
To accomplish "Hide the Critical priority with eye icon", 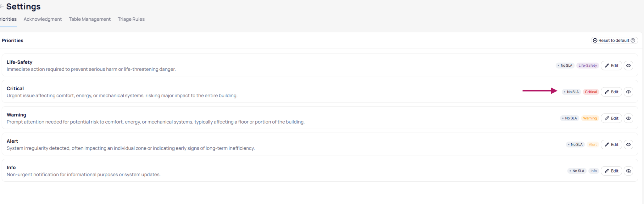I will coord(628,92).
